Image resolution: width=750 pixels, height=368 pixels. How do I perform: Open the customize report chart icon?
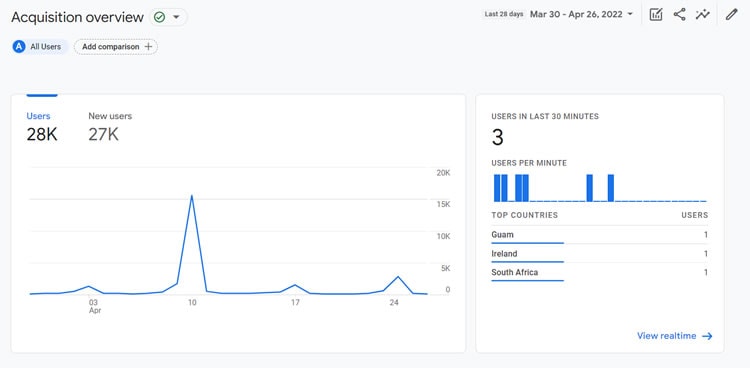click(x=656, y=14)
